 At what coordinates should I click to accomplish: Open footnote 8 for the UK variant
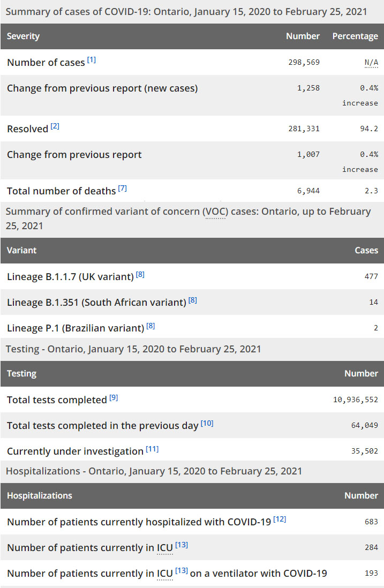[x=140, y=274]
